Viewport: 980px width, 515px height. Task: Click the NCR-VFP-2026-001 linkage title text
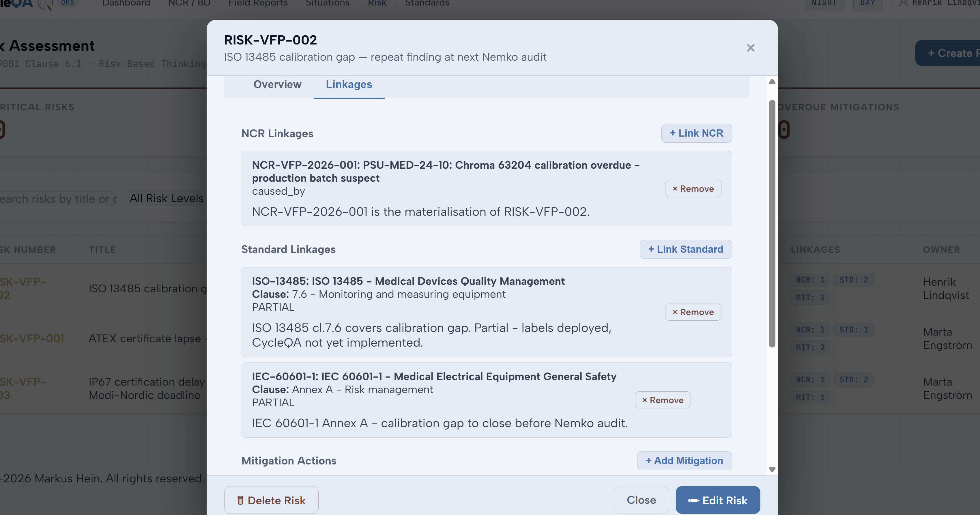coord(446,171)
